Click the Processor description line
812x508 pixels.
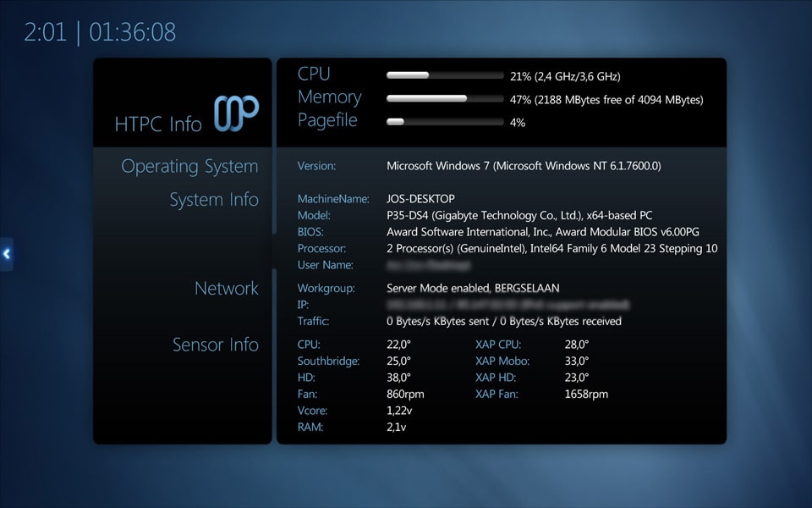pos(551,249)
